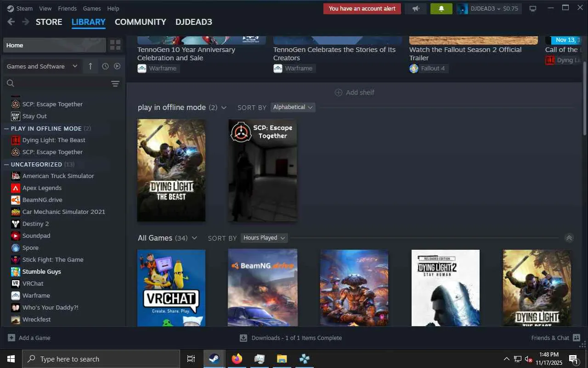This screenshot has height=368, width=588.
Task: Show hidden system tray icons
Action: pyautogui.click(x=506, y=359)
